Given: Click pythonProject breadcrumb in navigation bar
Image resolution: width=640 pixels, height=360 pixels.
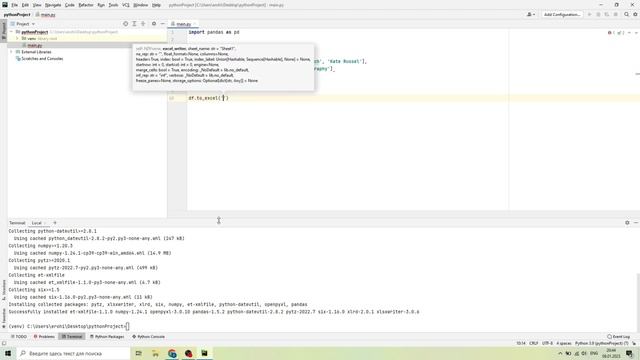Looking at the screenshot, I should pyautogui.click(x=17, y=15).
